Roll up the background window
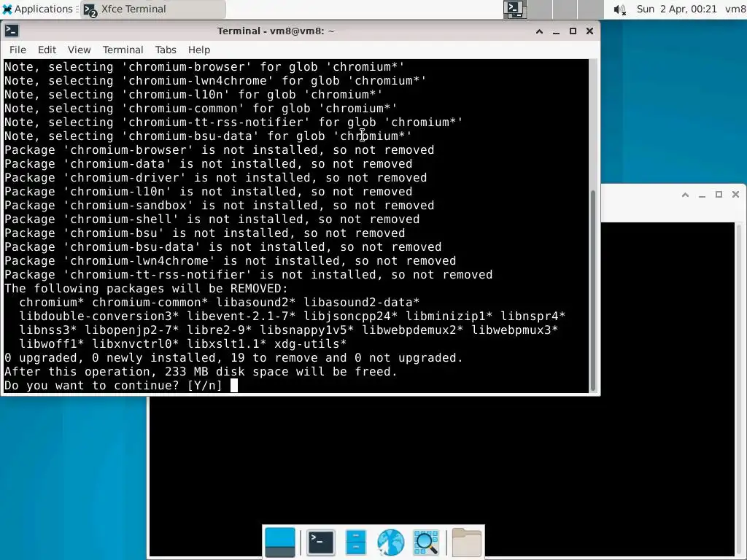Image resolution: width=747 pixels, height=560 pixels. [685, 195]
